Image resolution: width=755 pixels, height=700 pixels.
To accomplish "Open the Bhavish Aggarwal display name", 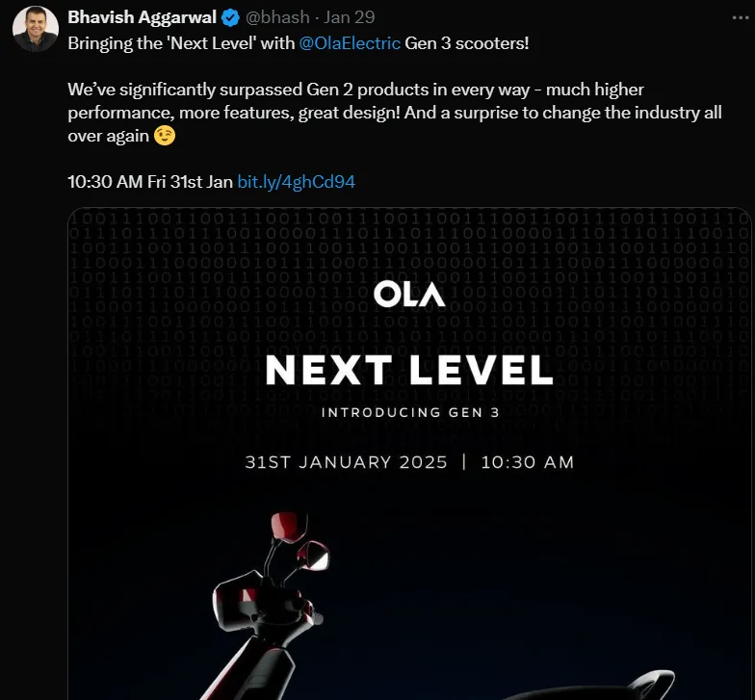I will click(143, 17).
